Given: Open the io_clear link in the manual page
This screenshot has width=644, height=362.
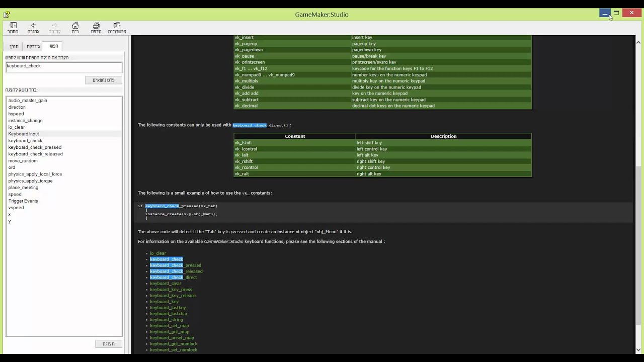Looking at the screenshot, I should pyautogui.click(x=158, y=253).
